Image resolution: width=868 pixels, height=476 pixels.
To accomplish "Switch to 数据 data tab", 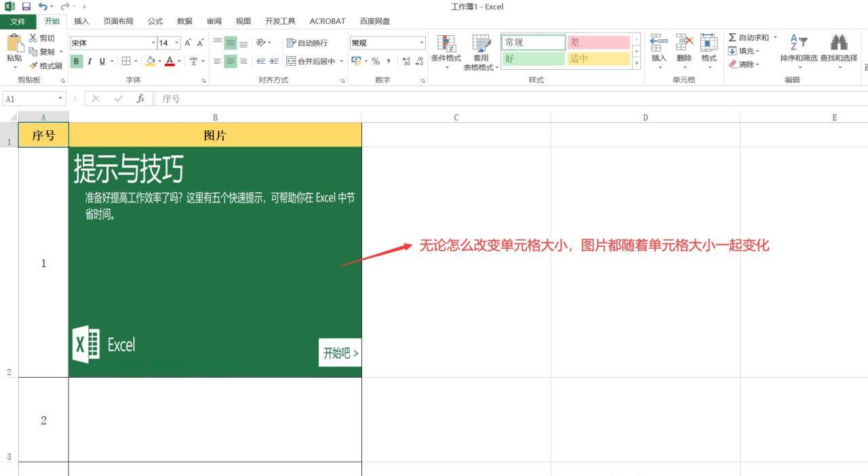I will pos(184,22).
